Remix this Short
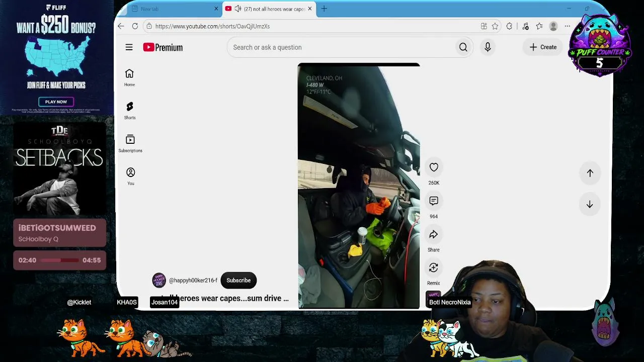Viewport: 644px width, 362px height. 434,268
